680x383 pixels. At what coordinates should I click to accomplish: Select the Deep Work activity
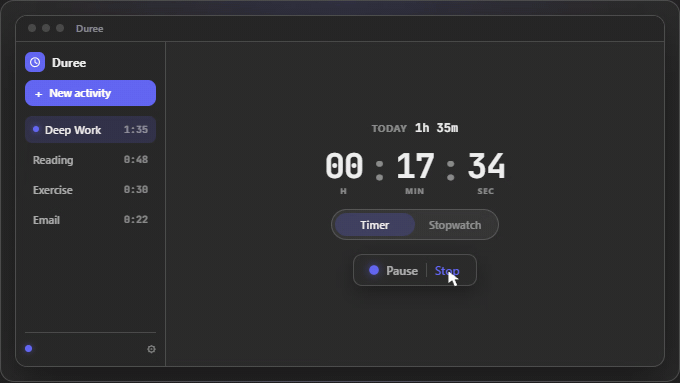90,130
